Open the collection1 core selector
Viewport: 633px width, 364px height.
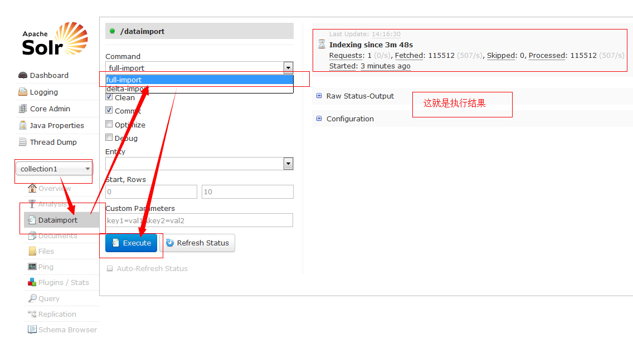pos(54,169)
